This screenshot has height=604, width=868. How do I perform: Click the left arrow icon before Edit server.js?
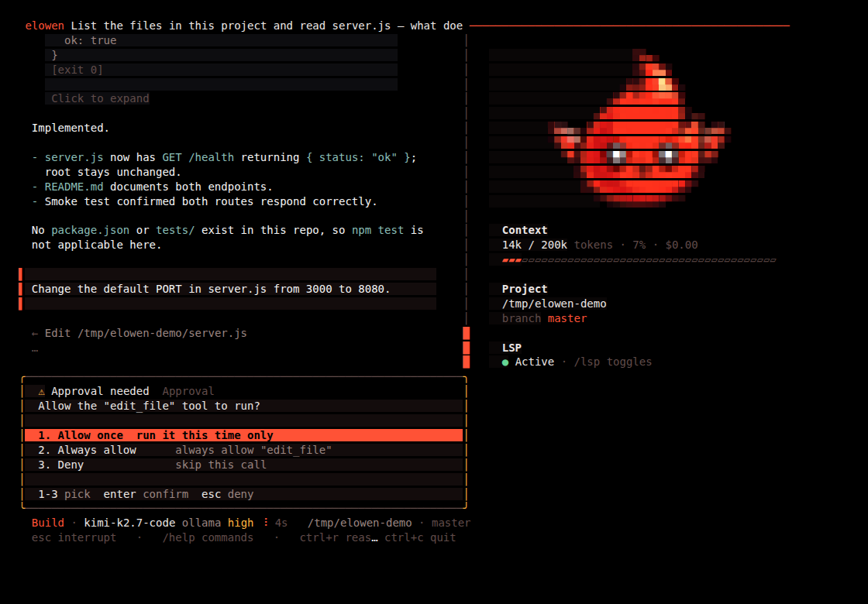click(35, 334)
